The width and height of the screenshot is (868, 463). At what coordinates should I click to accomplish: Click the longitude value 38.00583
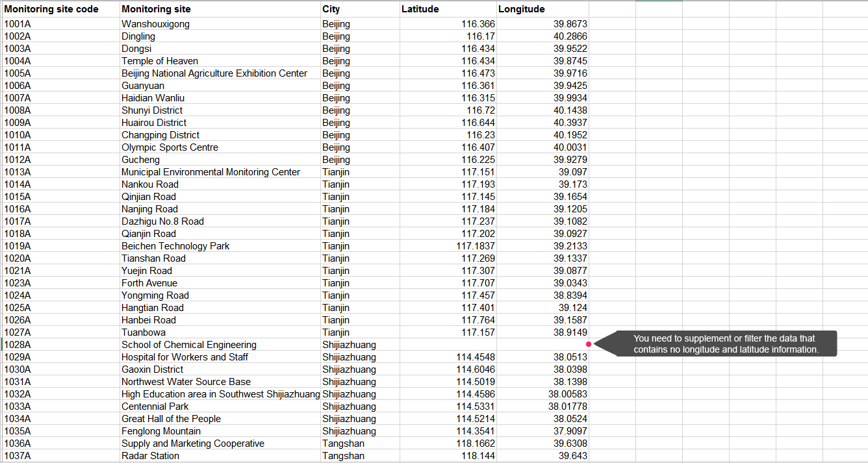point(567,394)
